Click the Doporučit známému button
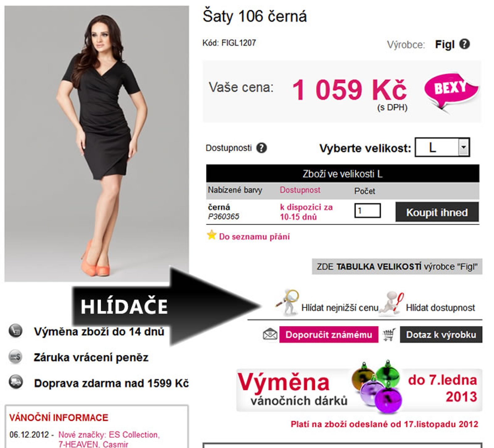 click(x=329, y=335)
